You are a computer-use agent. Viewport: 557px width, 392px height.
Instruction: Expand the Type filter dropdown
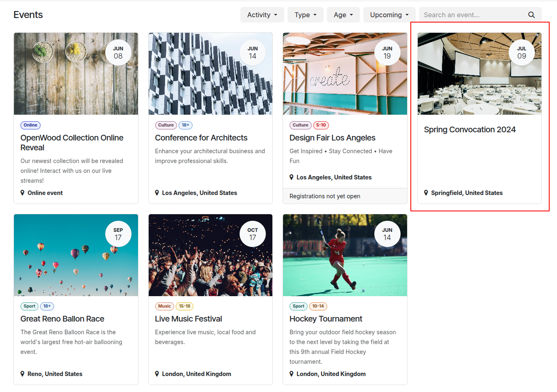306,15
